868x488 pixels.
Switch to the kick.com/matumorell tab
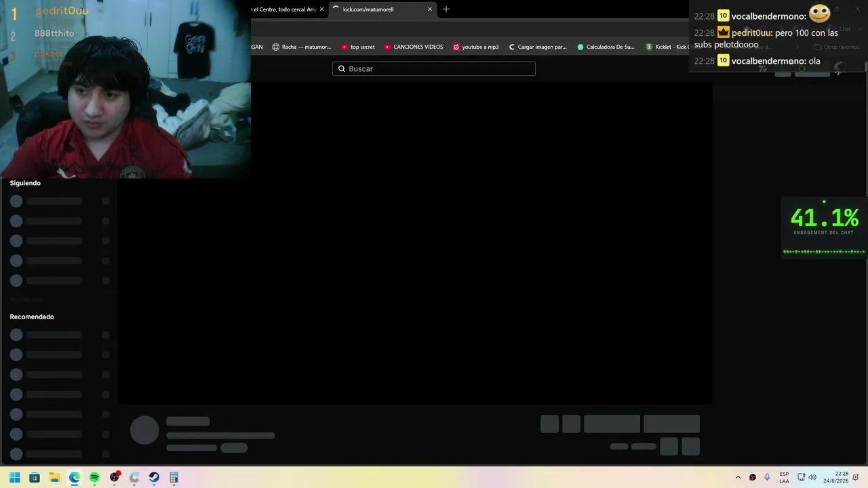pyautogui.click(x=381, y=9)
